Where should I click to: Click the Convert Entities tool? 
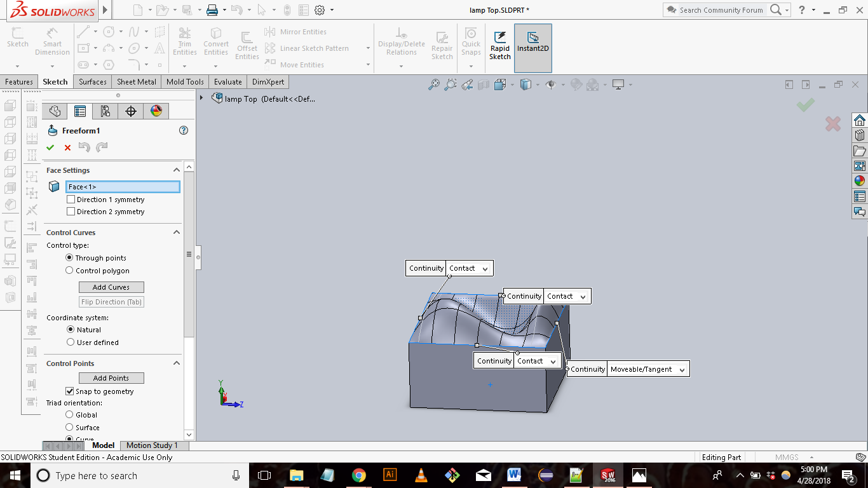point(216,41)
